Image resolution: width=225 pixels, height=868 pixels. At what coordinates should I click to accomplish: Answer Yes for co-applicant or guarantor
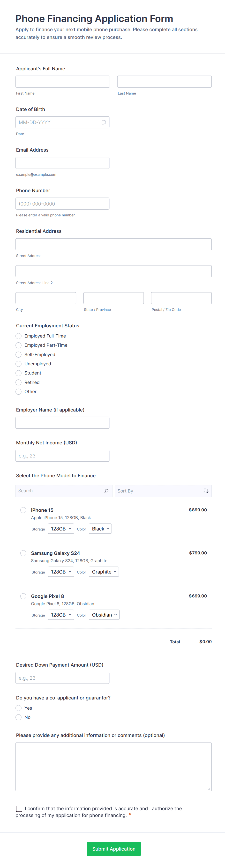tap(19, 708)
